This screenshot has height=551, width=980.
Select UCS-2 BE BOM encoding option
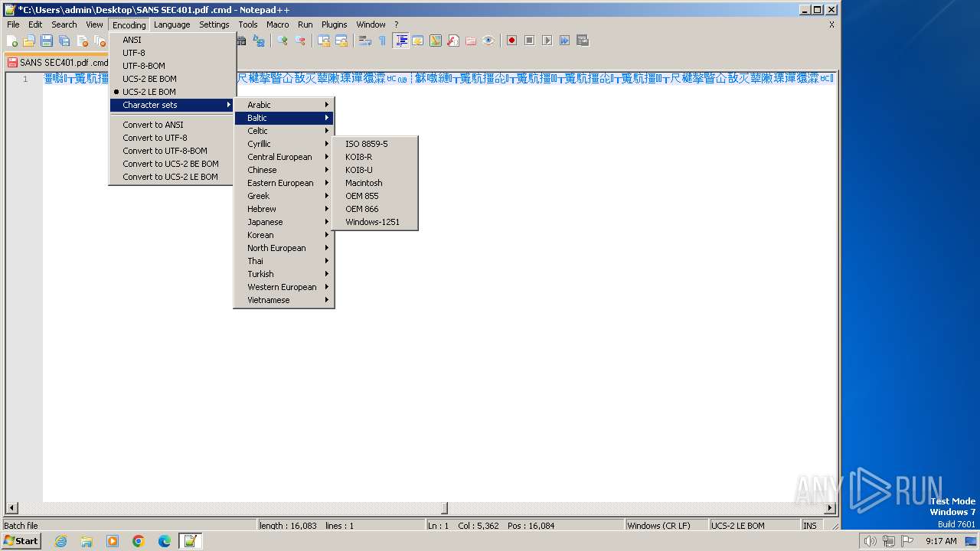172,79
